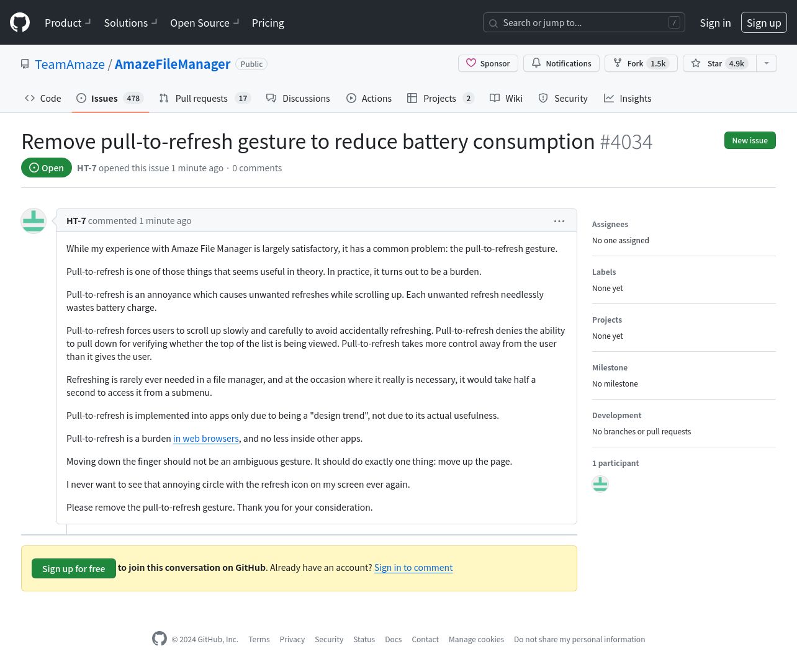
Task: Expand the Product menu
Action: point(68,23)
